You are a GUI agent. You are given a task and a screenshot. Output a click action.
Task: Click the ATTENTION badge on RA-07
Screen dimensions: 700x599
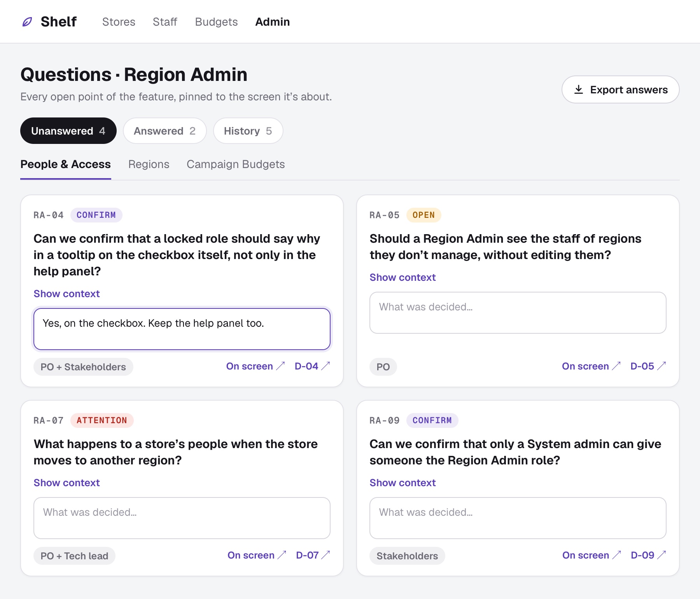tap(102, 420)
